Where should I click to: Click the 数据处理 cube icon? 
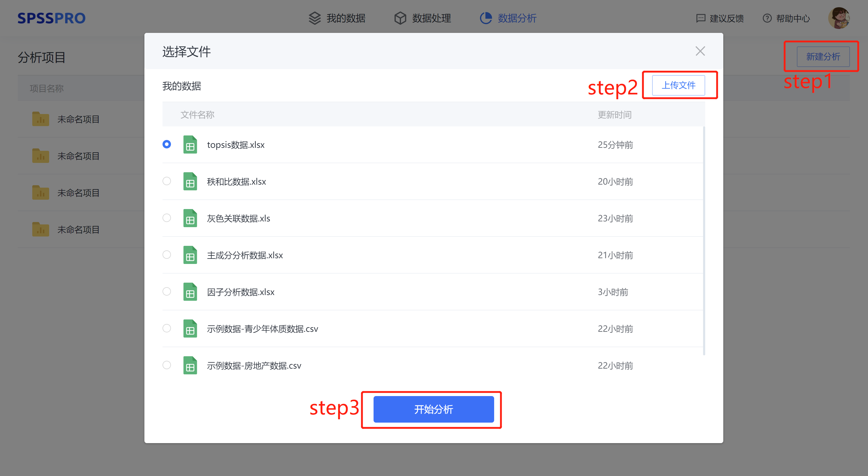pyautogui.click(x=400, y=18)
